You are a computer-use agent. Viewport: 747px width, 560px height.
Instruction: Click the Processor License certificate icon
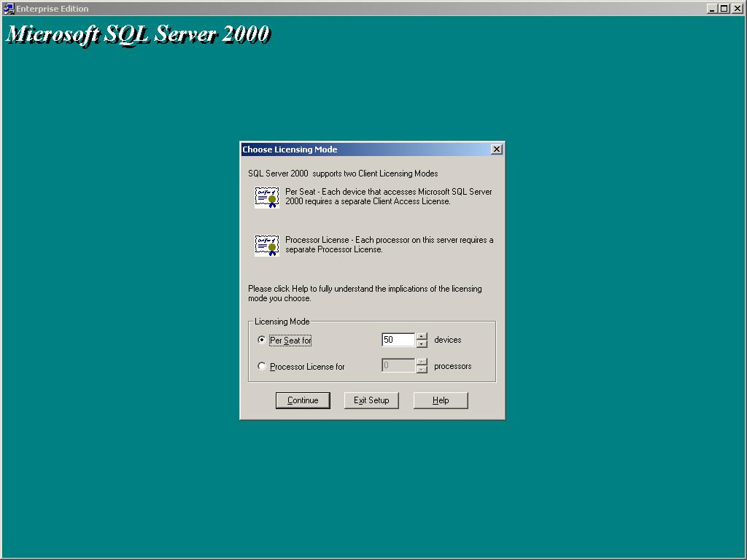tap(267, 245)
